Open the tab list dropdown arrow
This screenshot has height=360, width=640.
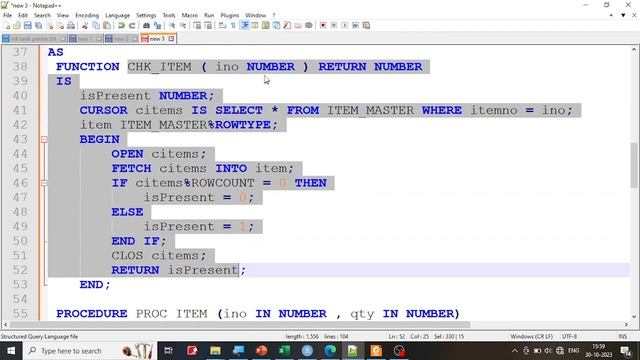pos(623,15)
